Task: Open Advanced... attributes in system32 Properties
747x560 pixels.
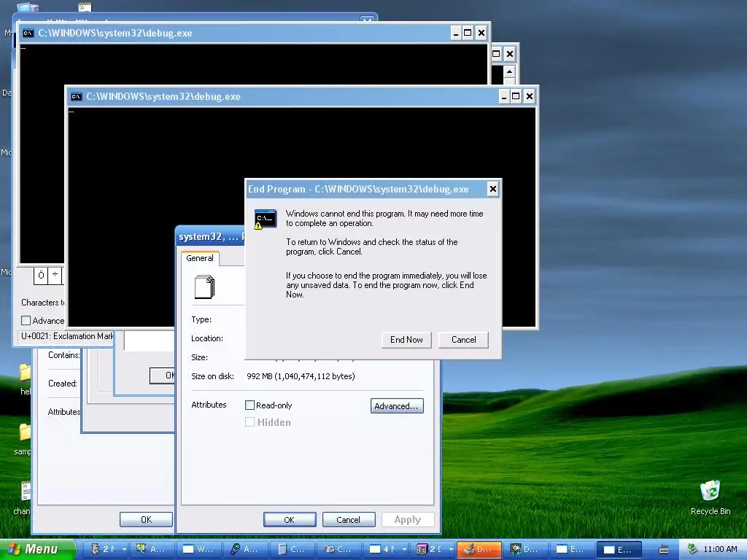Action: point(397,405)
